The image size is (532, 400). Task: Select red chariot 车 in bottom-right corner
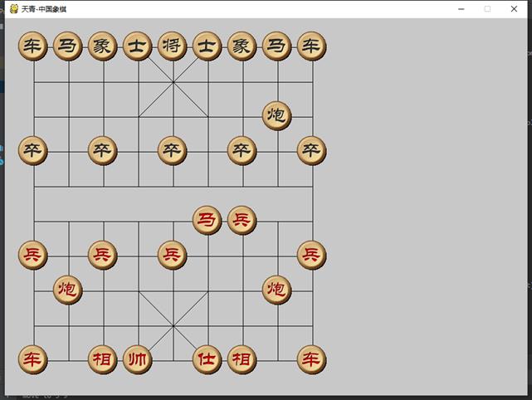click(x=311, y=359)
